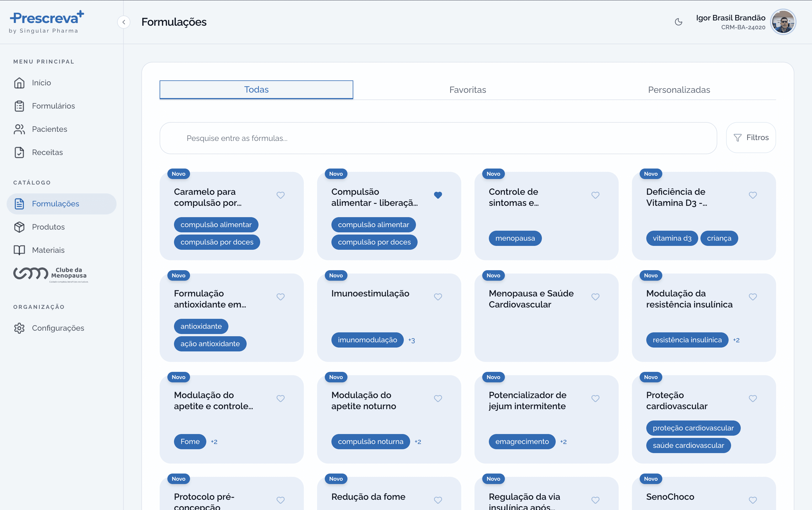The width and height of the screenshot is (812, 510).
Task: Favorite the Imunoestimulação card
Action: [x=438, y=297]
